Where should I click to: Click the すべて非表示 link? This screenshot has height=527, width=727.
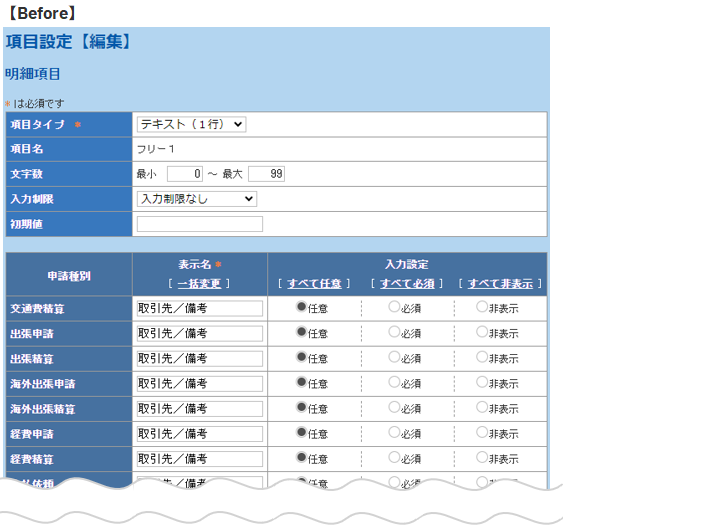pos(500,284)
